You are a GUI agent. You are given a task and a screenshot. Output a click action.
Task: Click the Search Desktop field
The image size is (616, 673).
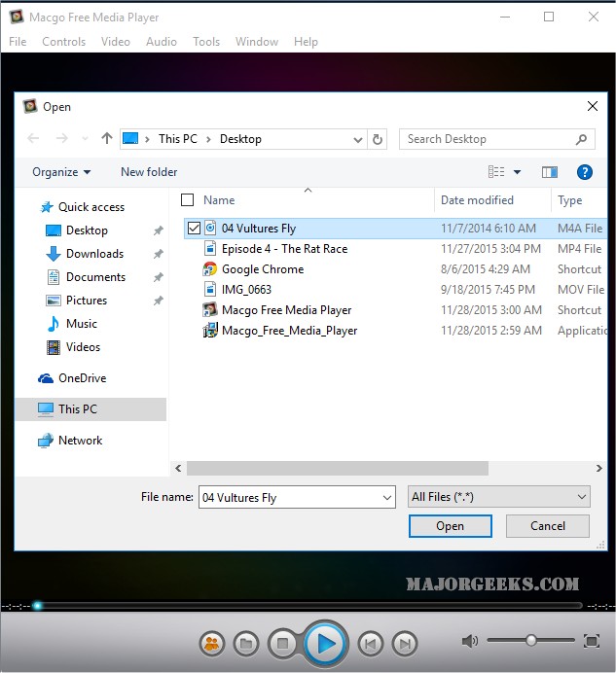(497, 139)
